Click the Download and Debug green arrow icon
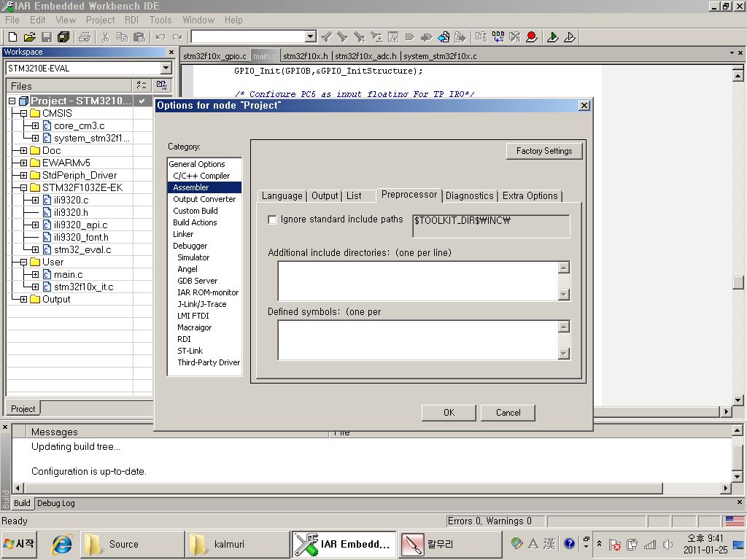The width and height of the screenshot is (747, 560). coord(553,37)
